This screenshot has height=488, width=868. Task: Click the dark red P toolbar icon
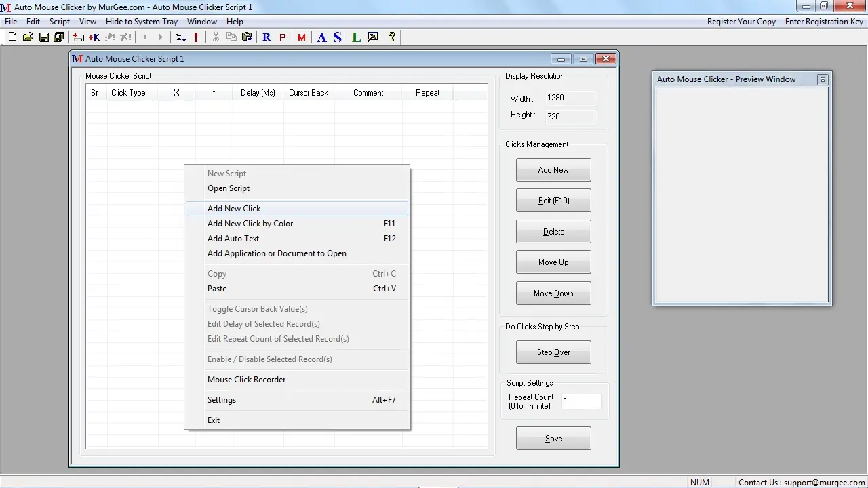(282, 37)
